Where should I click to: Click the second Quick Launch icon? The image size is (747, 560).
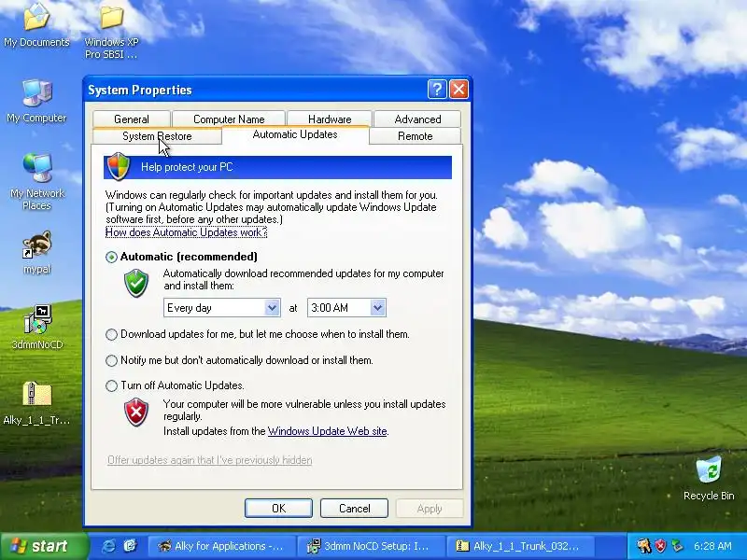(130, 546)
